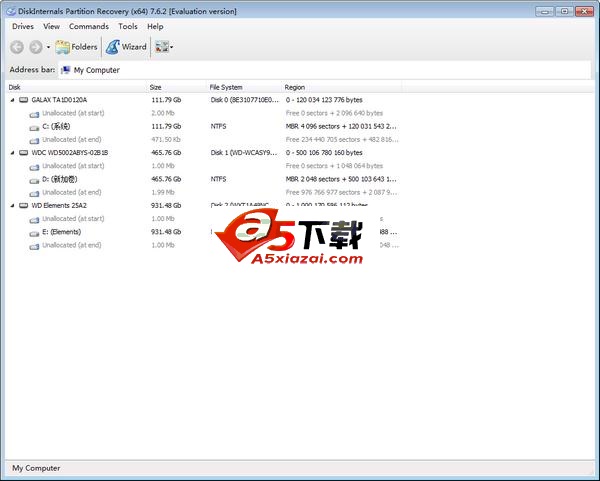Open the Drives menu
The width and height of the screenshot is (600, 481).
point(23,26)
